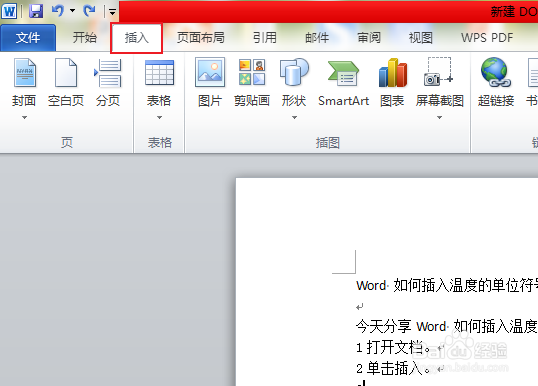538x386 pixels.
Task: Insert a SmartArt graphic
Action: (x=343, y=82)
